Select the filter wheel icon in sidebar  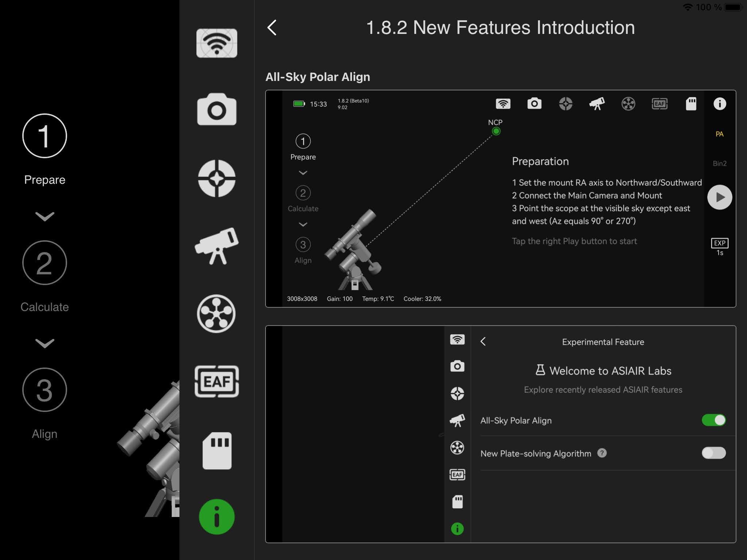pyautogui.click(x=217, y=314)
